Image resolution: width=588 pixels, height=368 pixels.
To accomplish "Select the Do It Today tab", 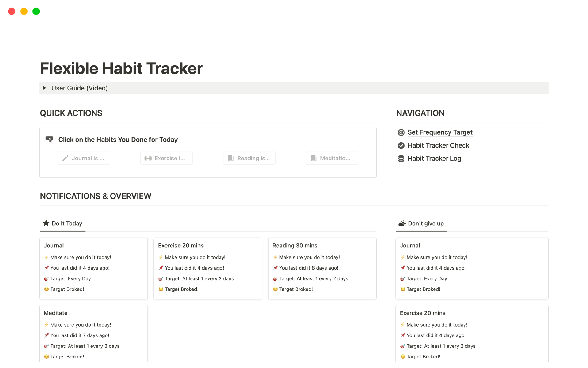I will point(63,224).
